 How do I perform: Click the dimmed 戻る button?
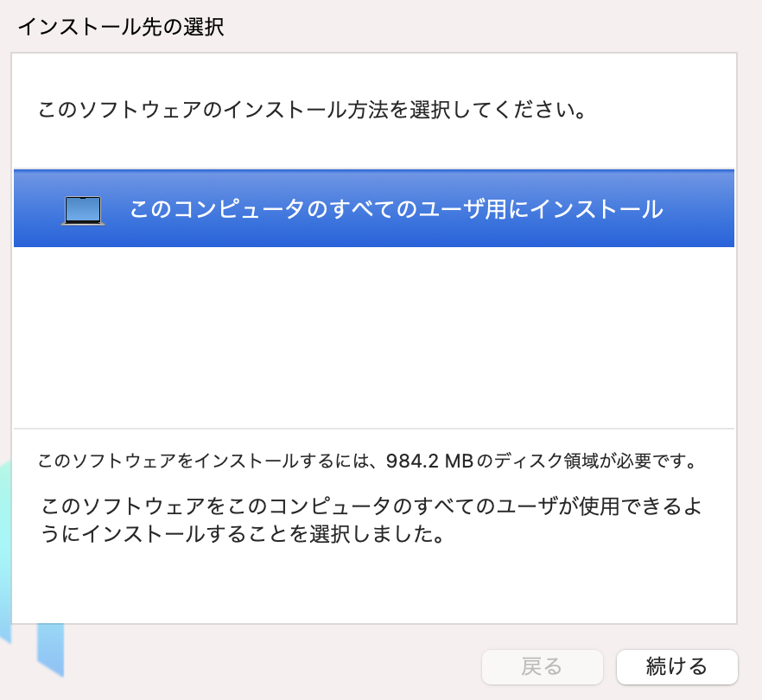(x=542, y=666)
